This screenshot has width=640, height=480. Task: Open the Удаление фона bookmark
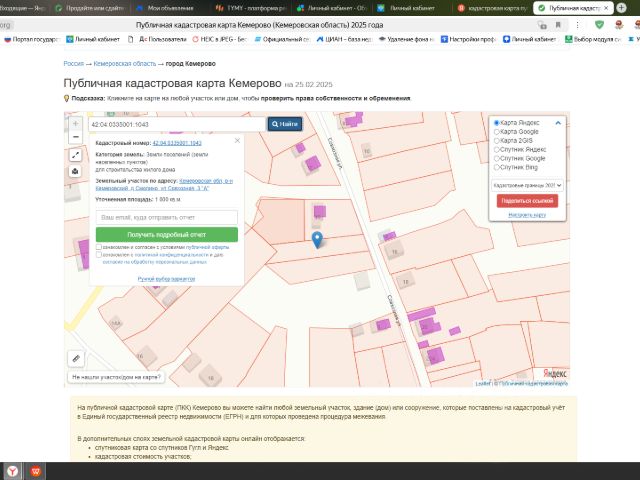point(407,39)
